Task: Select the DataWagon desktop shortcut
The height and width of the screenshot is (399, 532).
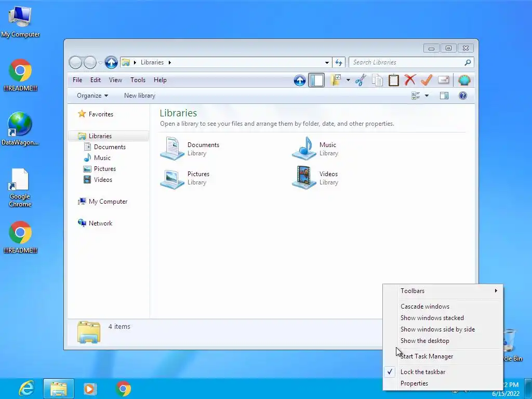Action: [x=20, y=129]
